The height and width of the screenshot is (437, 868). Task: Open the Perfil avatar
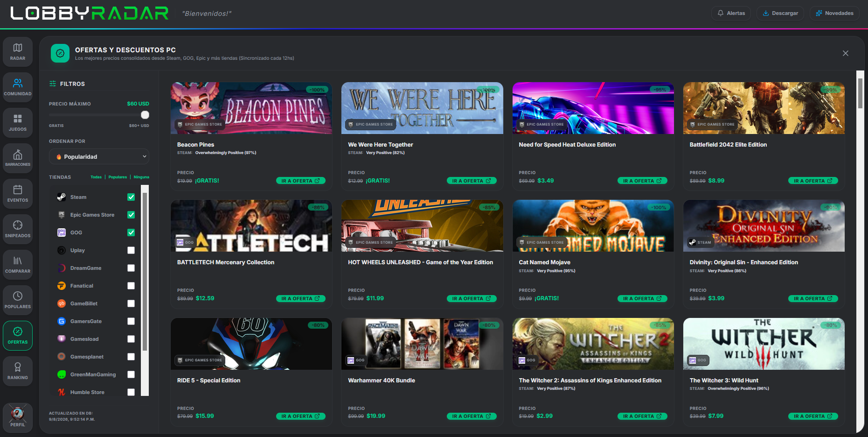18,417
